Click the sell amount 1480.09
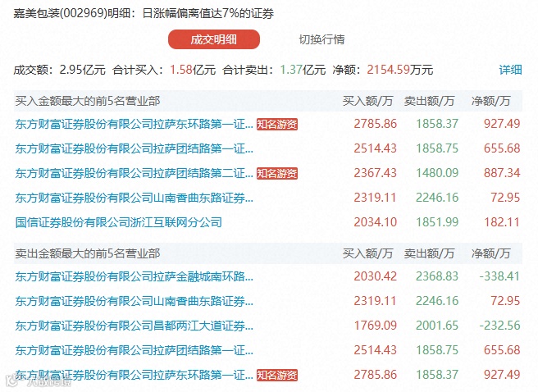This screenshot has width=538, height=392. pyautogui.click(x=437, y=173)
